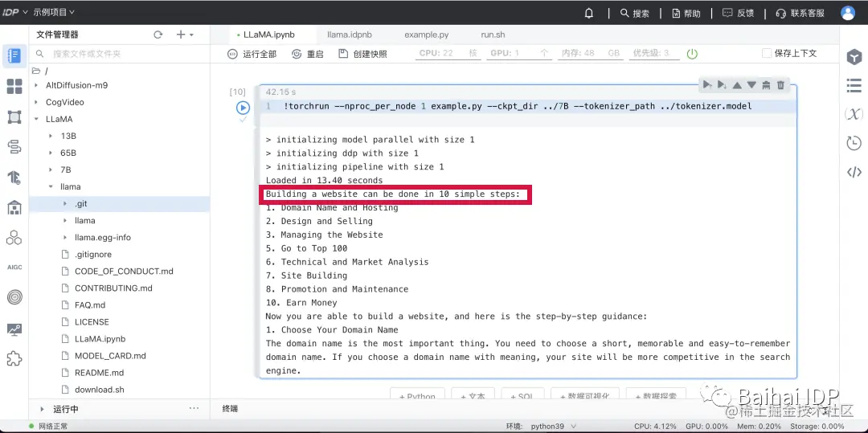Open the history clock panel on right

pyautogui.click(x=854, y=143)
